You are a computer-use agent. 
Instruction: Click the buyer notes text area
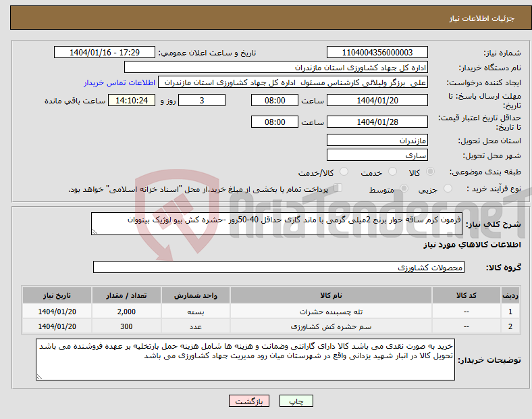pos(245,360)
